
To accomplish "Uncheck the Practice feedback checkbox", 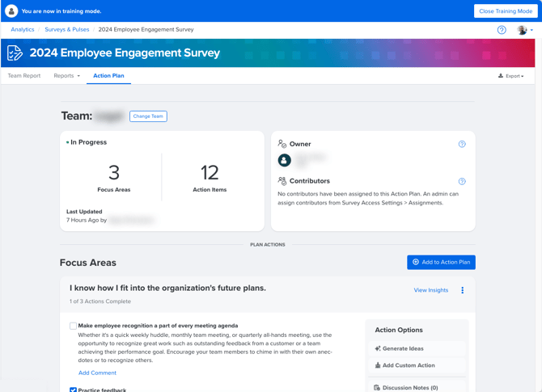I will pos(73,389).
